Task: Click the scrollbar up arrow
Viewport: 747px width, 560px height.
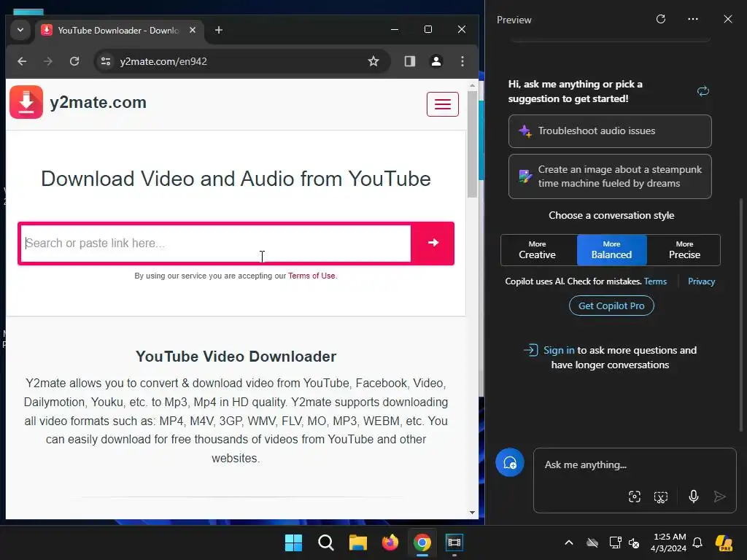Action: [472, 86]
